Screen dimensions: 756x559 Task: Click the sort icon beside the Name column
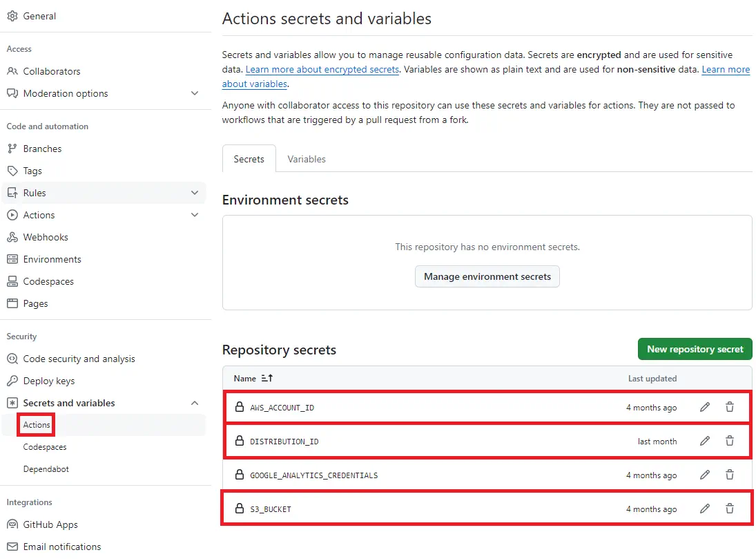pyautogui.click(x=267, y=379)
